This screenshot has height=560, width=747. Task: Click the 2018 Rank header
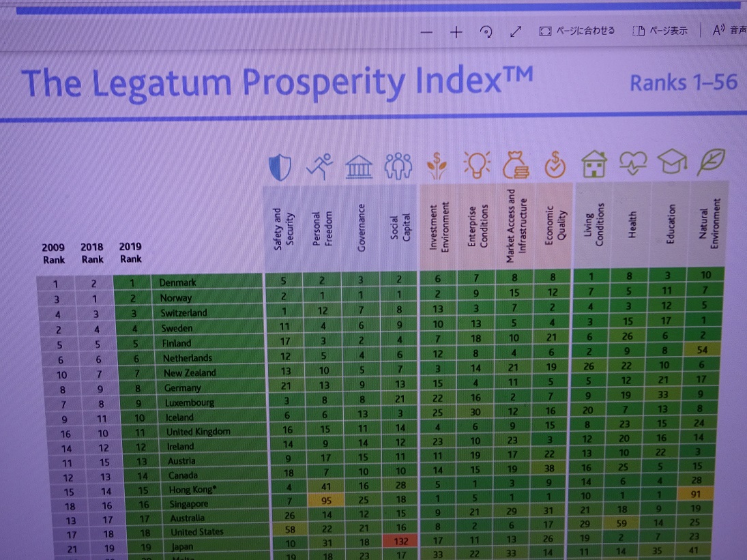point(92,253)
